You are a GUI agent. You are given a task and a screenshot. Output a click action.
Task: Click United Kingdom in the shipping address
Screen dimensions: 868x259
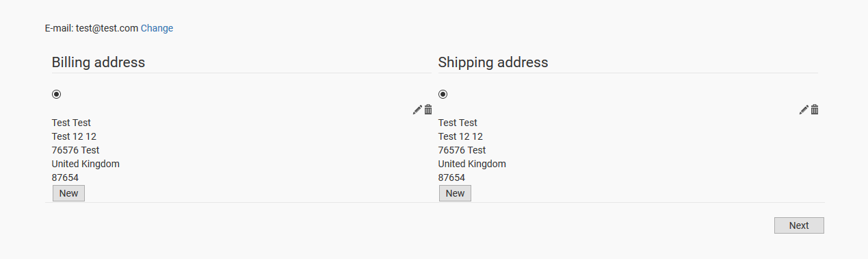(x=472, y=164)
